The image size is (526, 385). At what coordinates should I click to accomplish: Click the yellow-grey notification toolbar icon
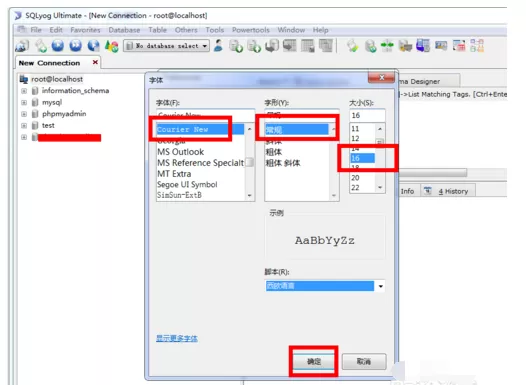coord(405,46)
